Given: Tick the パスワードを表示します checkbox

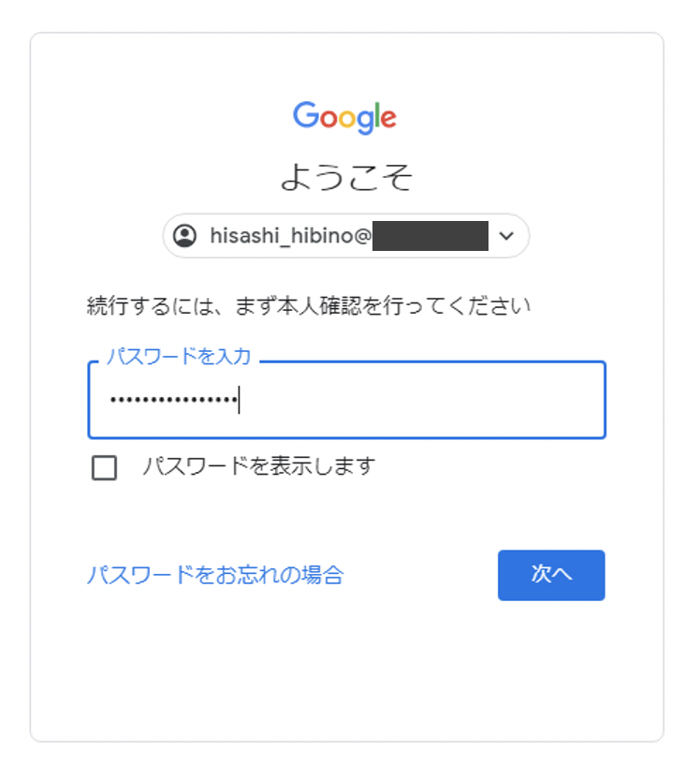Looking at the screenshot, I should point(104,467).
